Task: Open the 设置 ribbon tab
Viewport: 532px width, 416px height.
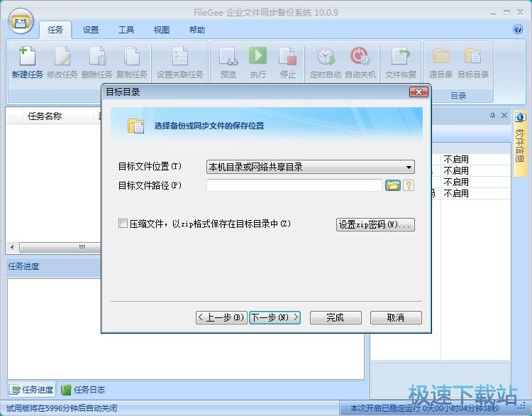Action: tap(91, 30)
